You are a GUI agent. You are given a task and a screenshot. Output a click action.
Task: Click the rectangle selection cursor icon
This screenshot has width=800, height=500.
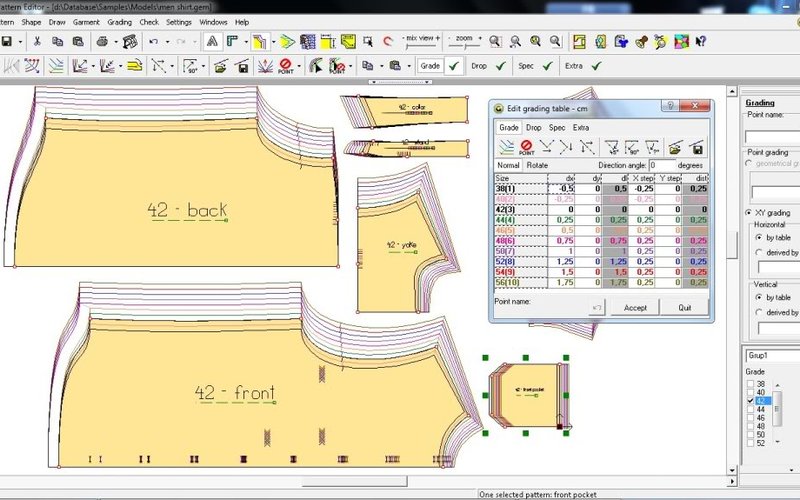coord(367,42)
